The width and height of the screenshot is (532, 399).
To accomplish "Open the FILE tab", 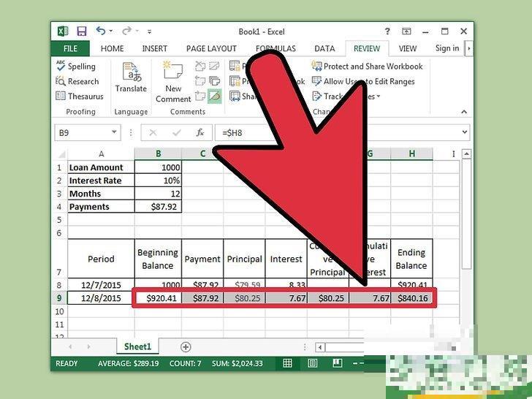I will [x=70, y=49].
